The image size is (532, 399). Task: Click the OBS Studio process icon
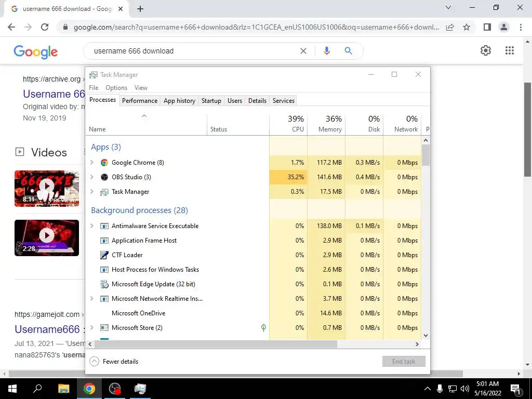pyautogui.click(x=104, y=177)
